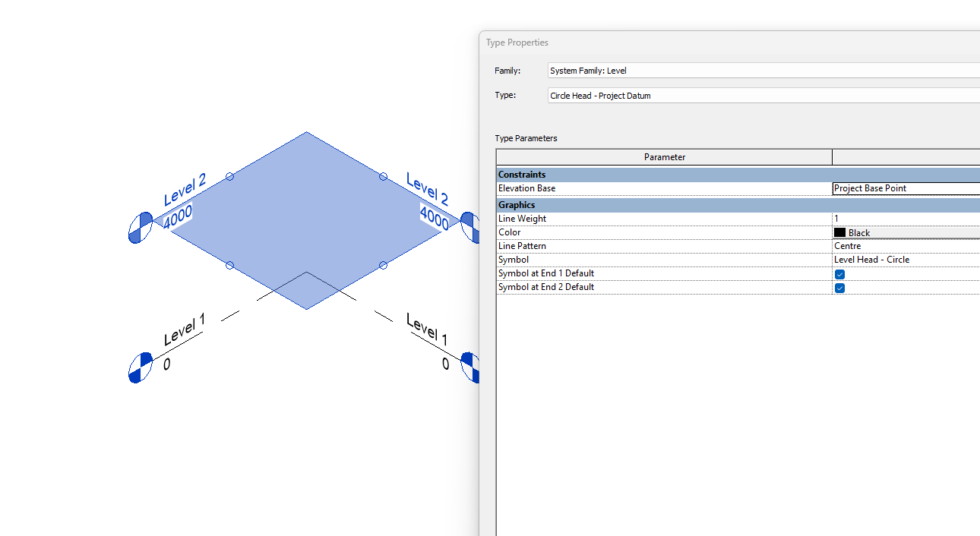Open the black Color swatch for level lines
Image resolution: width=980 pixels, height=536 pixels.
pyautogui.click(x=839, y=232)
